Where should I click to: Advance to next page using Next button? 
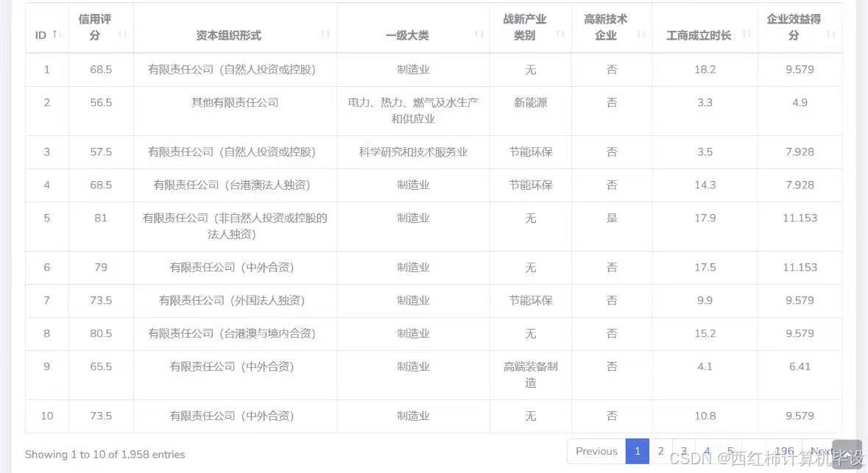(824, 451)
